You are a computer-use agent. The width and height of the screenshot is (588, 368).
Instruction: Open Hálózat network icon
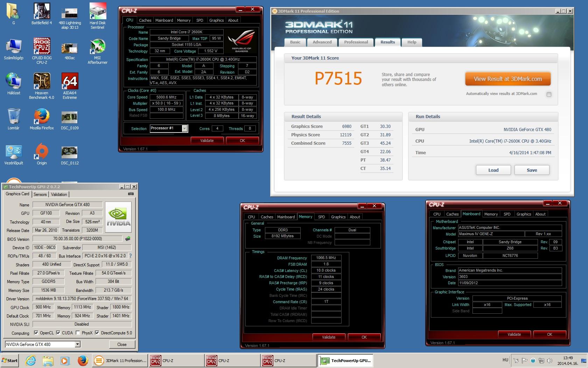[14, 84]
